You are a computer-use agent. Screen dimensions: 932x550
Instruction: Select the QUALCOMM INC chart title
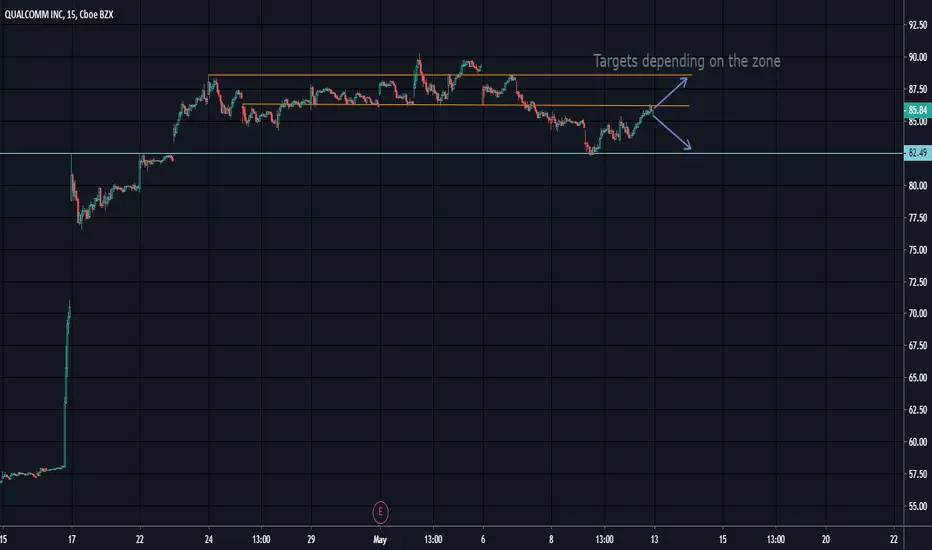59,14
